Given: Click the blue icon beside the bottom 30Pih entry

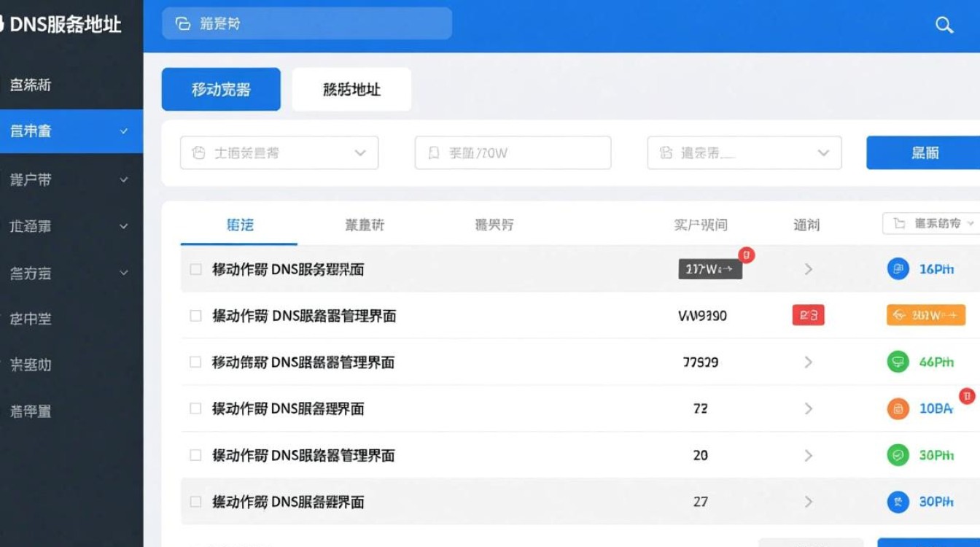Looking at the screenshot, I should click(898, 502).
